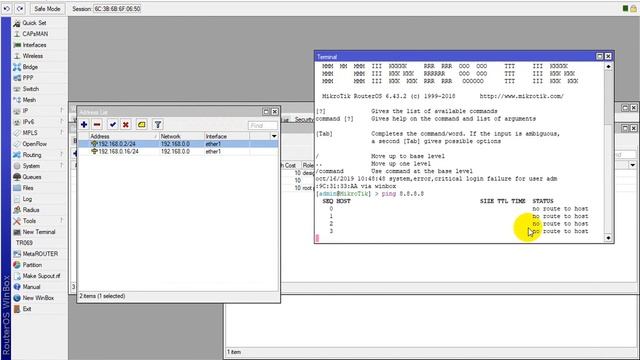Open the Manual from the sidebar
This screenshot has height=360, width=640.
coord(31,287)
